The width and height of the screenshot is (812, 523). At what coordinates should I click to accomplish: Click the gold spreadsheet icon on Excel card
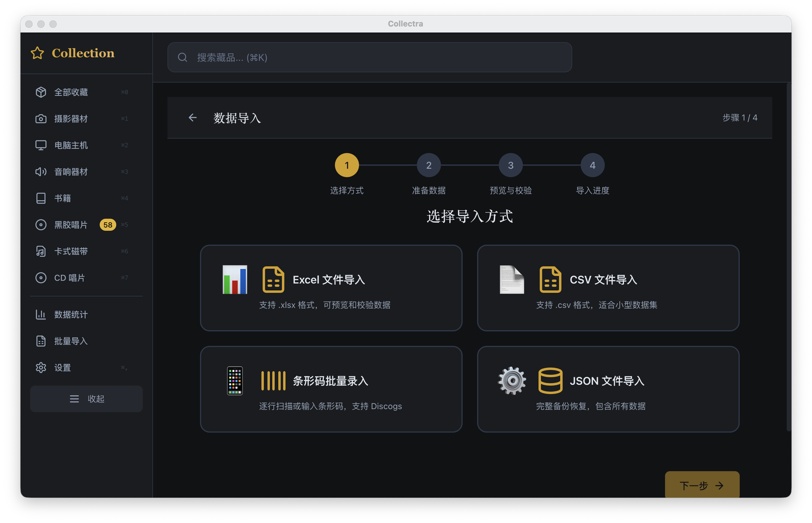pos(273,280)
